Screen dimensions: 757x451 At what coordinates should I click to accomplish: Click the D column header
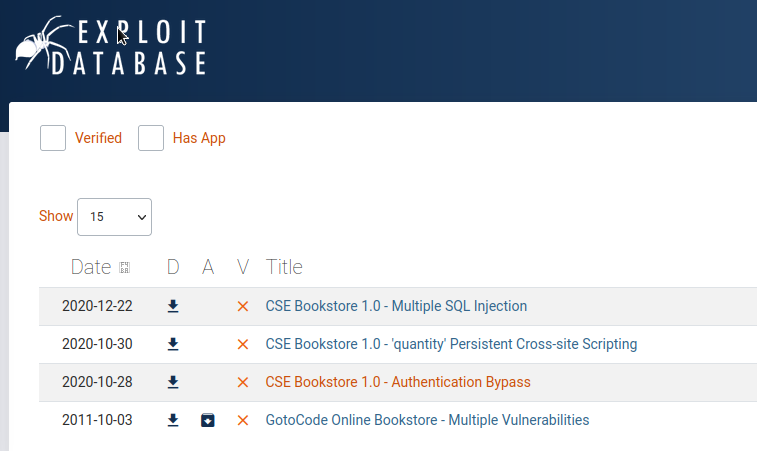pos(173,267)
